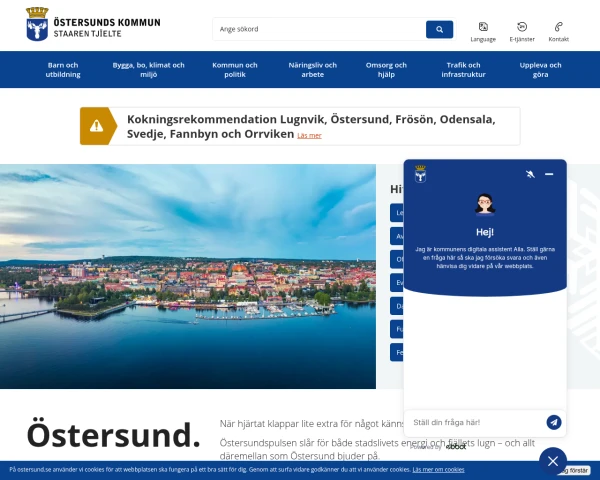
Task: Focus the Ange sökord search field
Action: [x=319, y=29]
